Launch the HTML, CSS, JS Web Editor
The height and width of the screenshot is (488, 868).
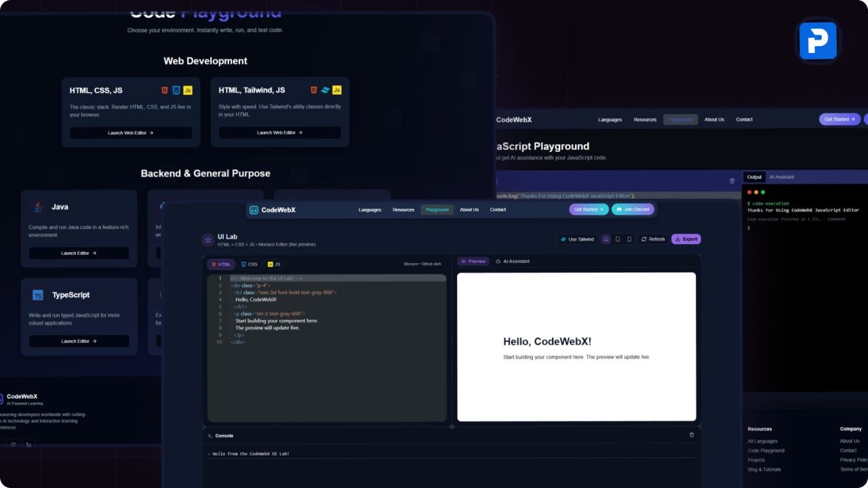(130, 132)
